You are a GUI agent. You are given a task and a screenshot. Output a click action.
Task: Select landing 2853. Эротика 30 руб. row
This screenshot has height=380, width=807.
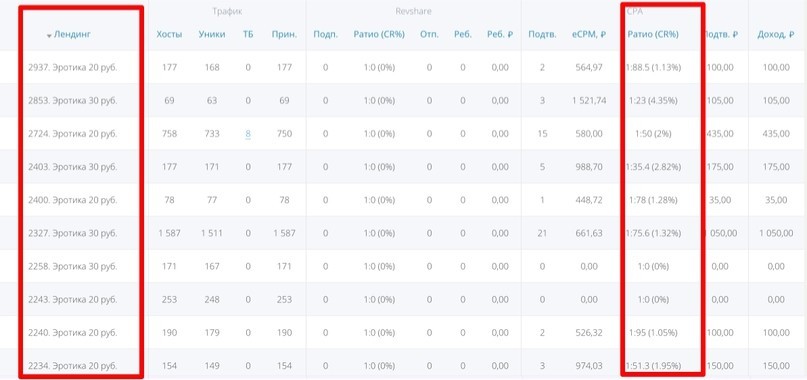point(404,100)
